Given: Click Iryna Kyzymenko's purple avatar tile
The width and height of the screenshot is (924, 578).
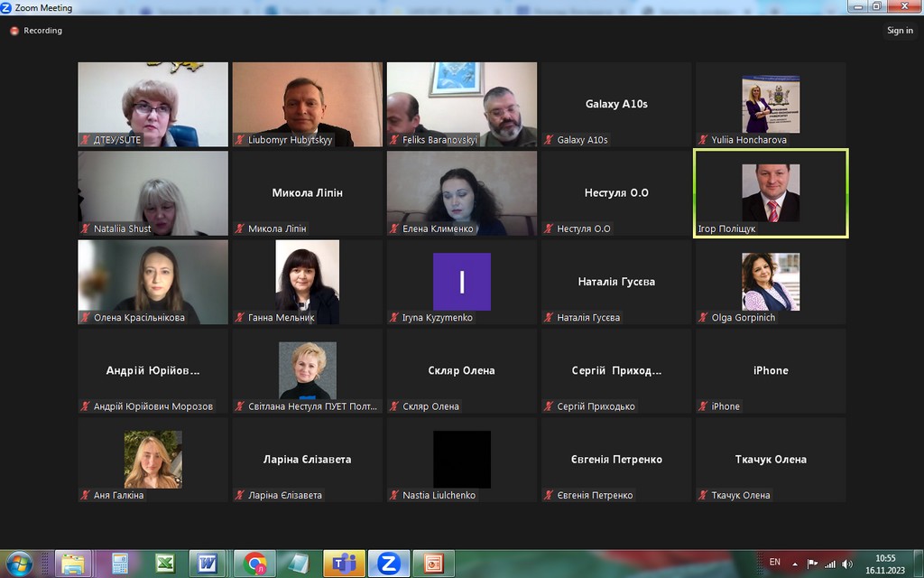Looking at the screenshot, I should tap(461, 282).
